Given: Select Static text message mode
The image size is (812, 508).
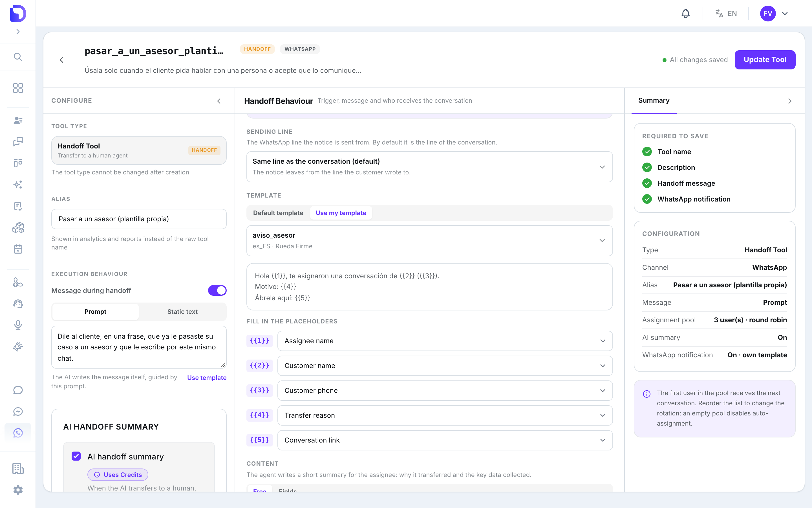Looking at the screenshot, I should point(182,312).
